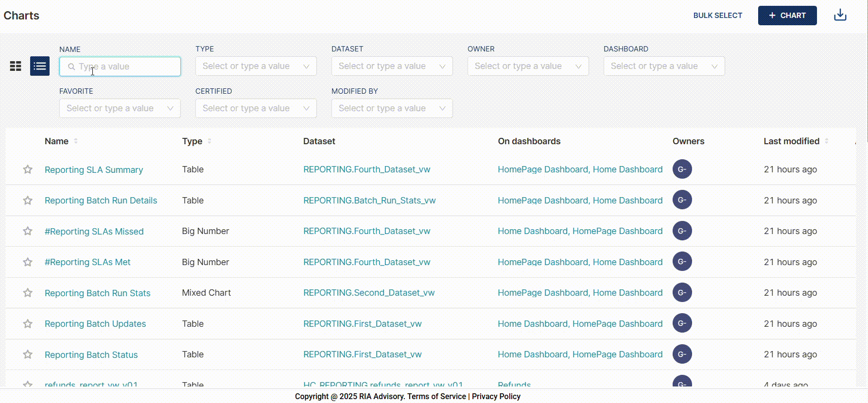
Task: Open the REPORTING.Second_Dataset_vw dataset link
Action: point(369,293)
